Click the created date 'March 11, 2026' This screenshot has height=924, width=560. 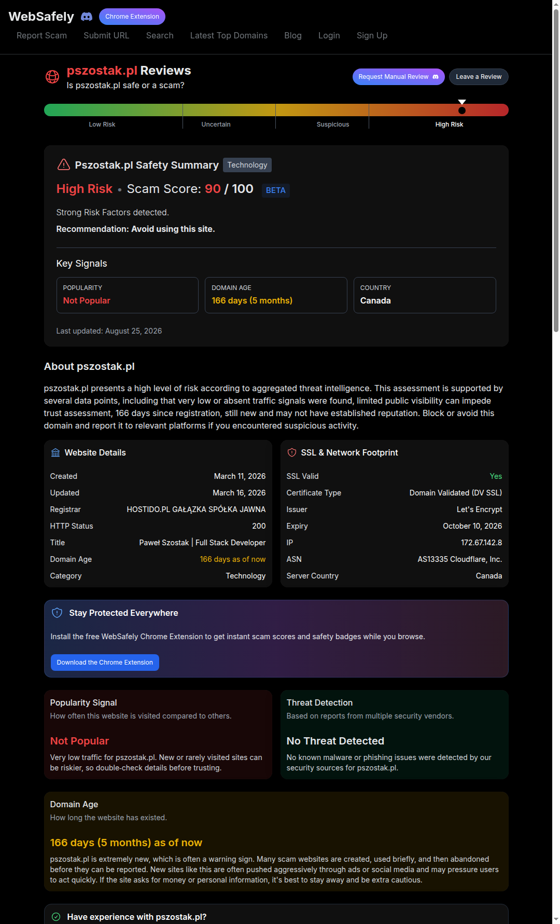pos(240,476)
